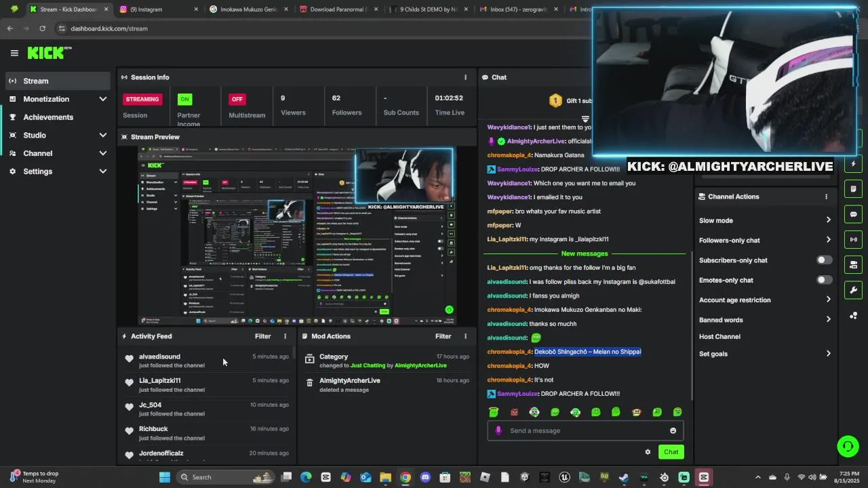Insert the red angry emote
Image resolution: width=868 pixels, height=488 pixels.
pyautogui.click(x=514, y=412)
